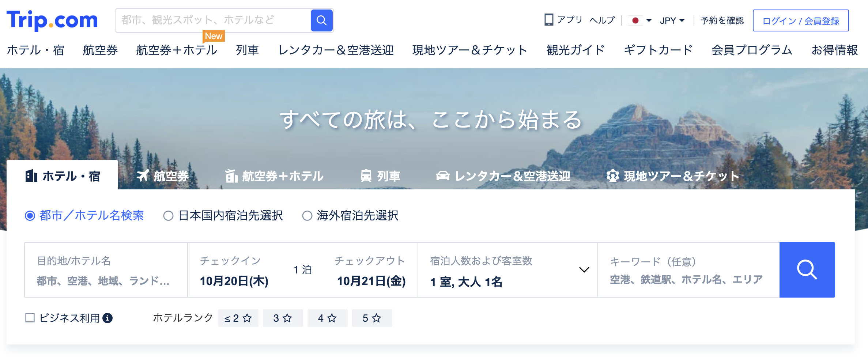Image resolution: width=868 pixels, height=359 pixels.
Task: Click the Trip.com logo
Action: (x=52, y=20)
